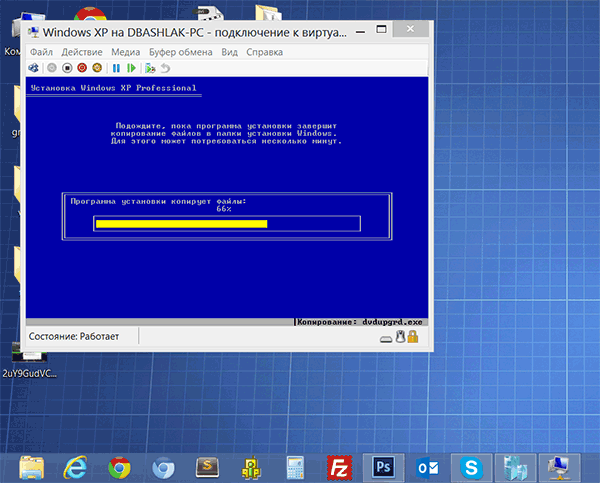Image resolution: width=600 pixels, height=483 pixels.
Task: Click the green Reset/Resume toolbar icon
Action: (x=131, y=68)
